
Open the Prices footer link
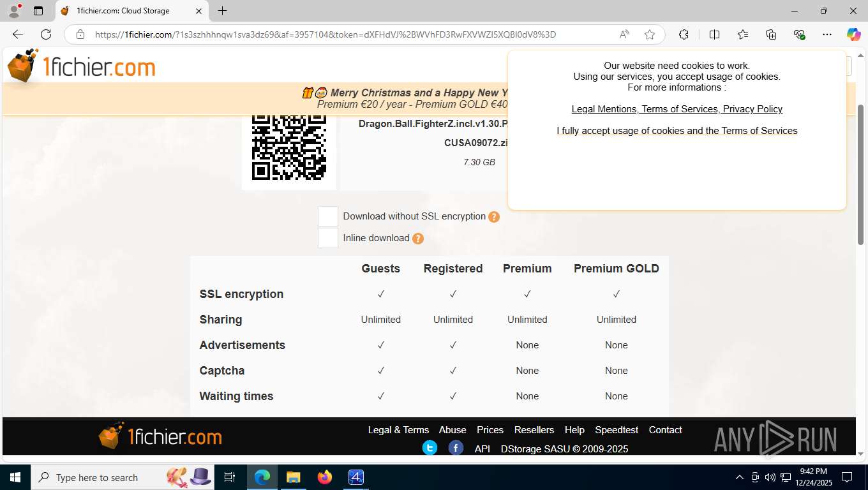(490, 430)
